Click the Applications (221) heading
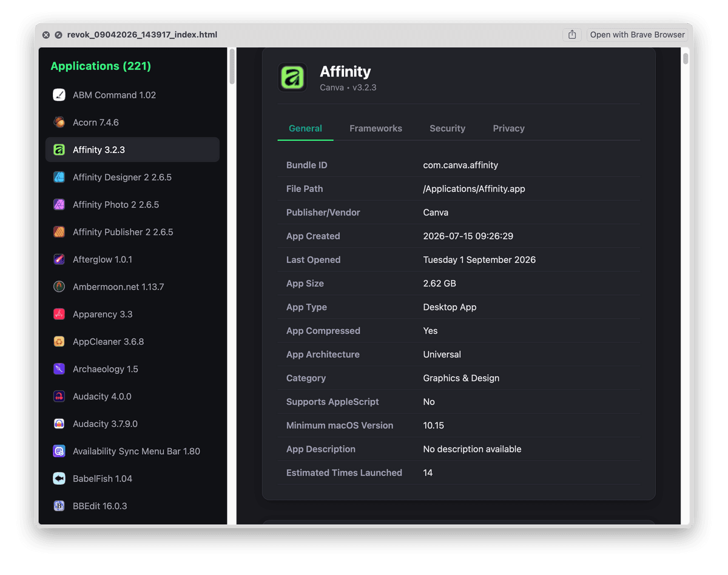The height and width of the screenshot is (575, 728). (101, 66)
